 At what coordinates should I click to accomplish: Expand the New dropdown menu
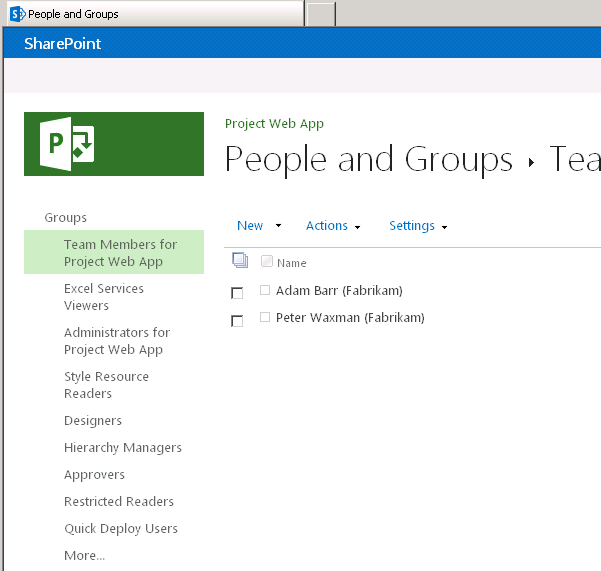pyautogui.click(x=259, y=226)
